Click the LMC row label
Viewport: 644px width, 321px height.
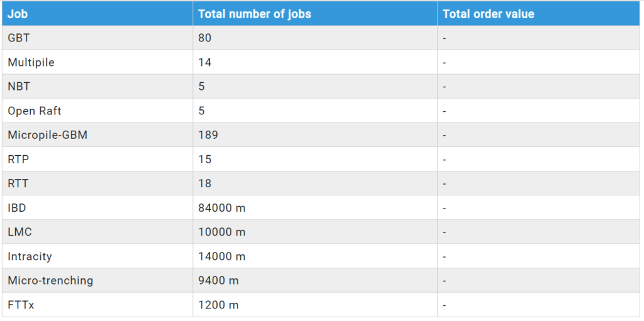[19, 232]
